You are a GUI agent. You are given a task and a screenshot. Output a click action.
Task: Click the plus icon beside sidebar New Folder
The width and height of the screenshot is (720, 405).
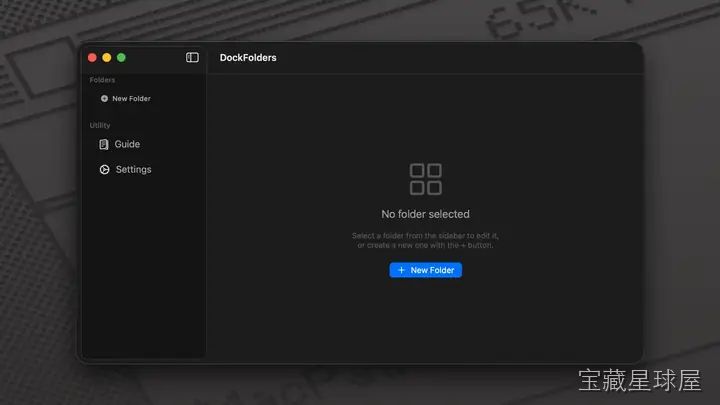104,98
